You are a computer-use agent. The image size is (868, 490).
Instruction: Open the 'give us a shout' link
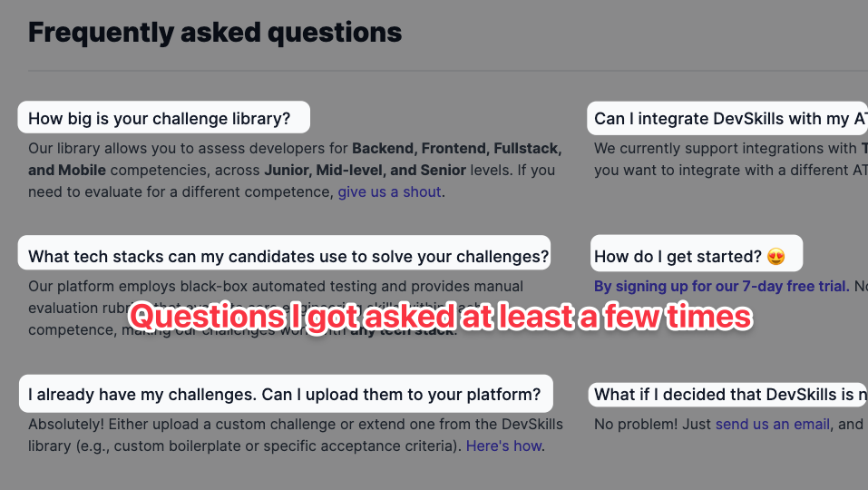390,192
